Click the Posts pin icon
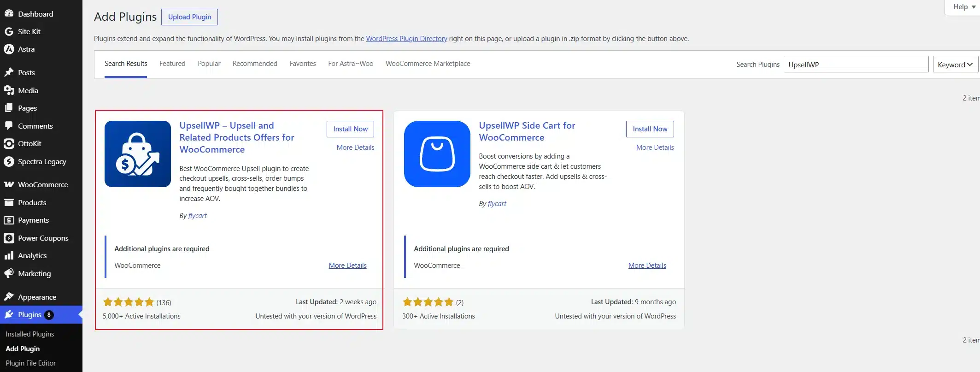 tap(9, 72)
